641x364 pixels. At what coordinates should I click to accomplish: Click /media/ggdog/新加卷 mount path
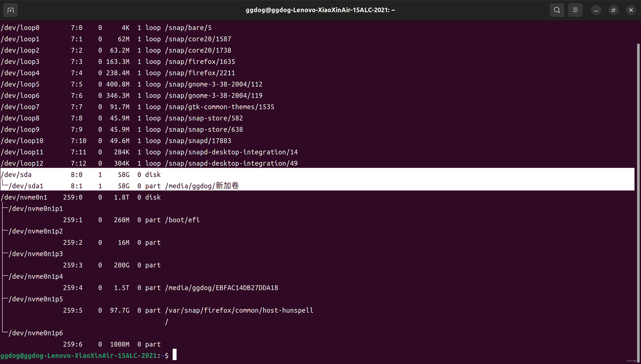click(x=202, y=186)
